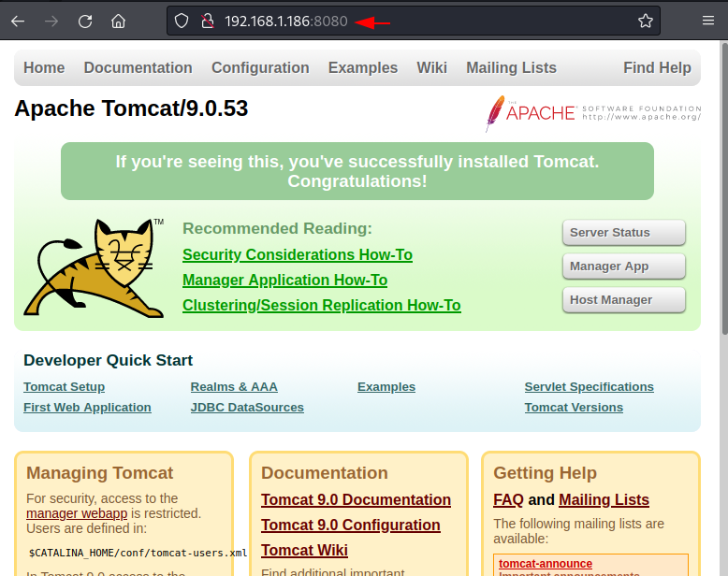Open the Mailing Lists link under Getting Help
Screen dimensions: 728x576
click(604, 499)
